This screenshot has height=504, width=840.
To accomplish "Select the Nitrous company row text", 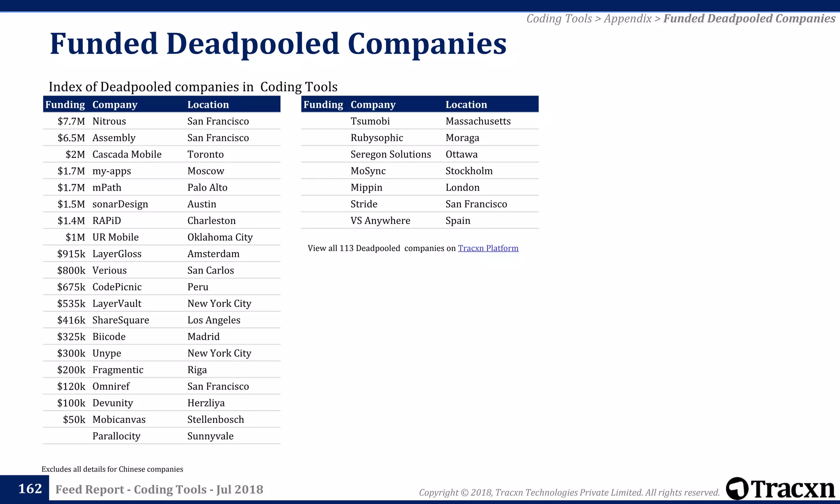I will tap(109, 121).
